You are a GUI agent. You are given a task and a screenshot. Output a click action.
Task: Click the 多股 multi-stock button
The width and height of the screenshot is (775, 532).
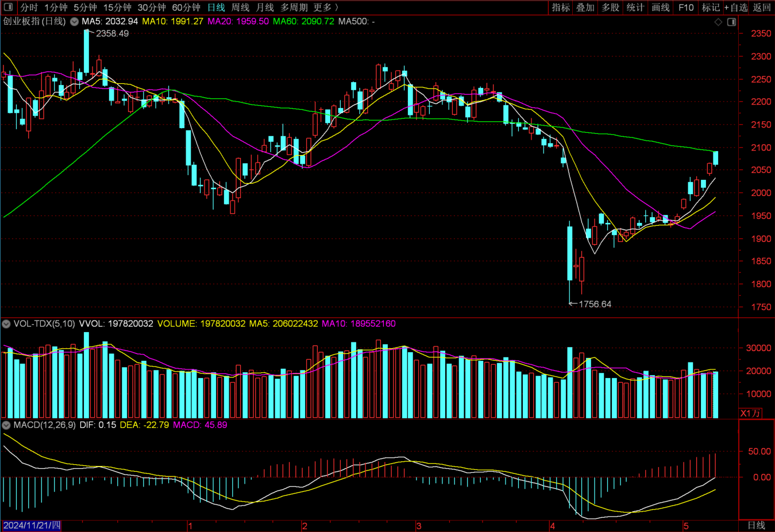610,7
